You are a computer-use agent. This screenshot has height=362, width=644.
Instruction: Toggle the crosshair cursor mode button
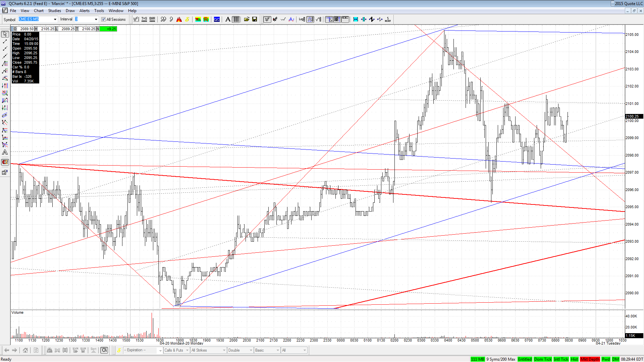pyautogui.click(x=329, y=19)
